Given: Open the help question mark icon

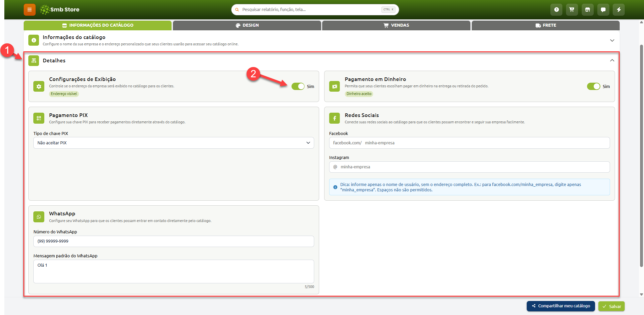Looking at the screenshot, I should click(556, 10).
